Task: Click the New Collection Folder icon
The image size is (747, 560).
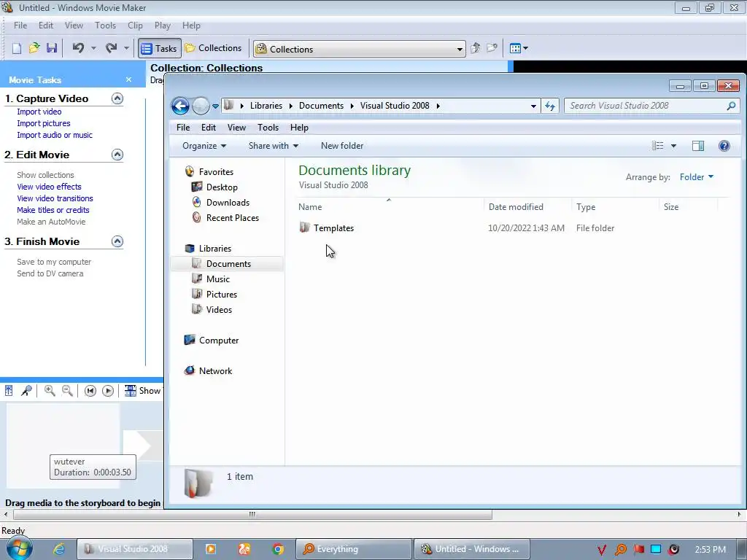Action: [x=492, y=48]
